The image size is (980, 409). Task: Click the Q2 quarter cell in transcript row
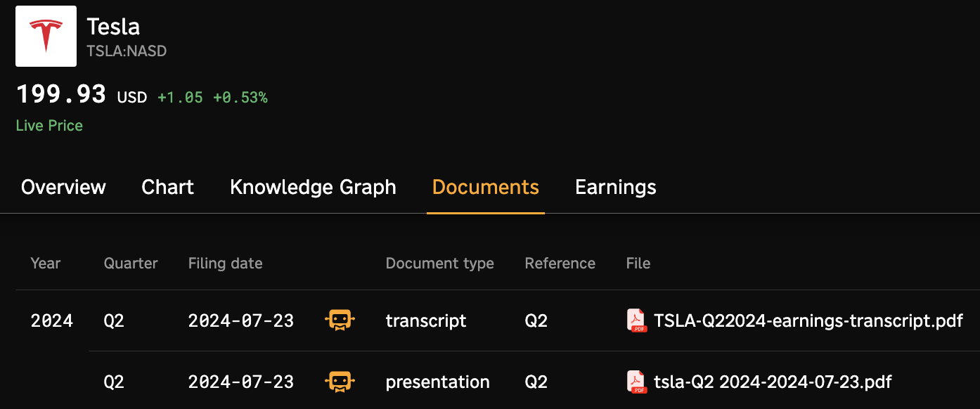click(114, 321)
